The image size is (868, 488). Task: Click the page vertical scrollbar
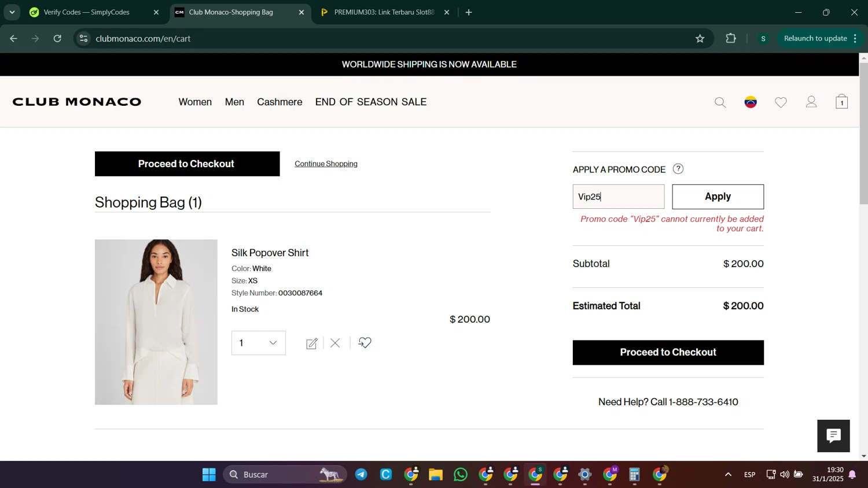click(x=863, y=133)
